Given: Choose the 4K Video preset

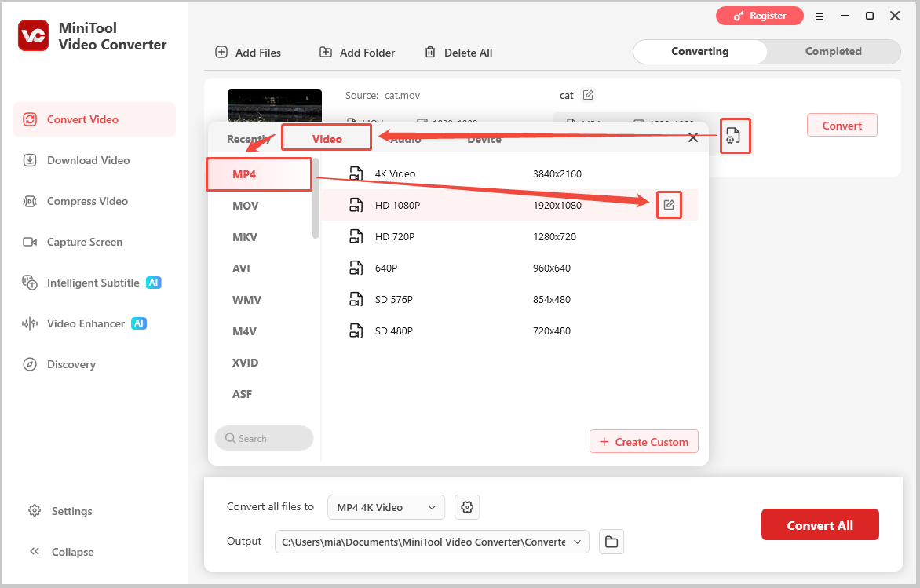Looking at the screenshot, I should pos(509,173).
